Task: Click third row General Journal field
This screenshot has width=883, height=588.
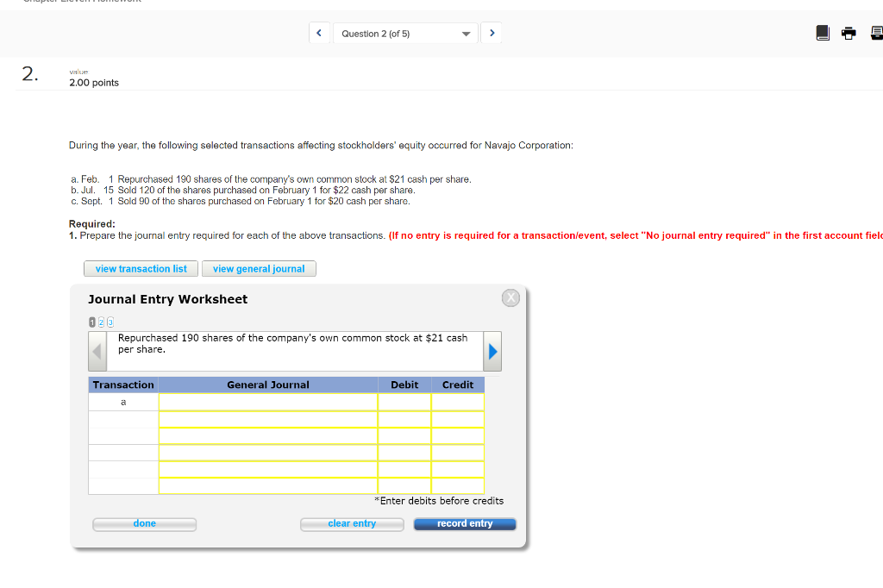Action: coord(268,436)
